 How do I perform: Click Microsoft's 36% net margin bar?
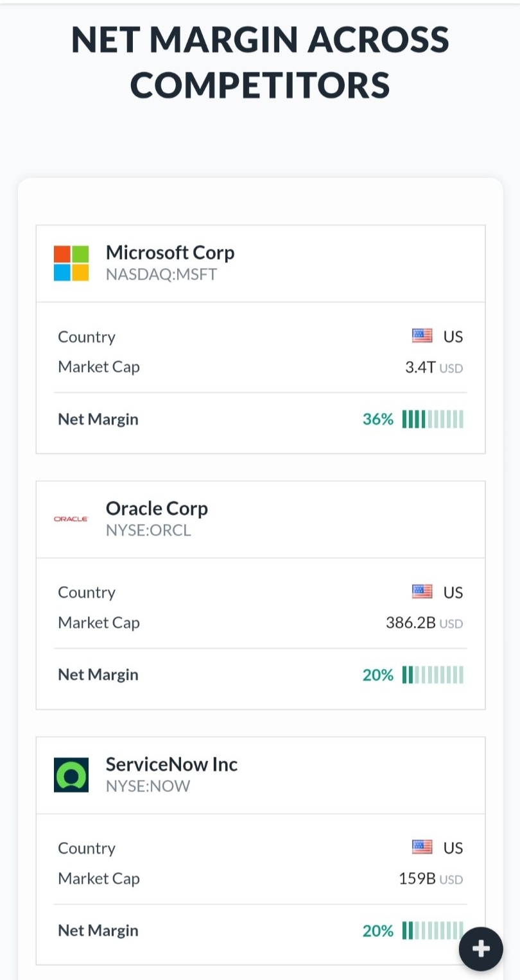pyautogui.click(x=433, y=419)
